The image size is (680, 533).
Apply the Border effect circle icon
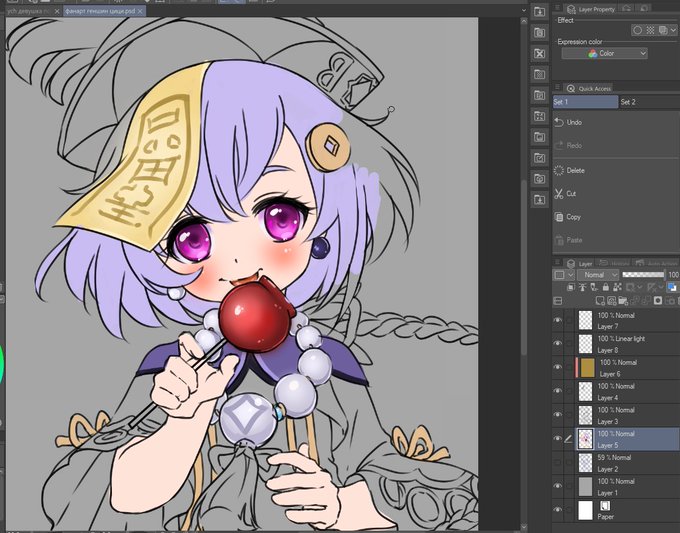(x=638, y=30)
